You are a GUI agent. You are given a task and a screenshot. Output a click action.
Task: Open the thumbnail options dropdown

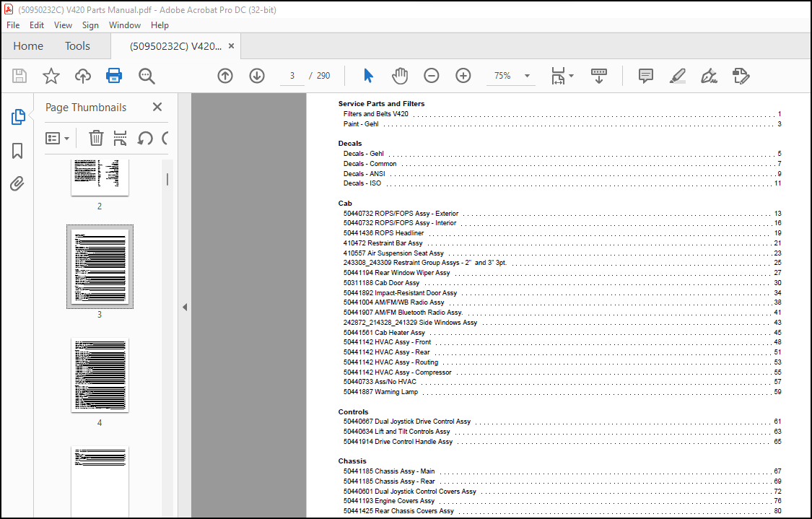[57, 139]
